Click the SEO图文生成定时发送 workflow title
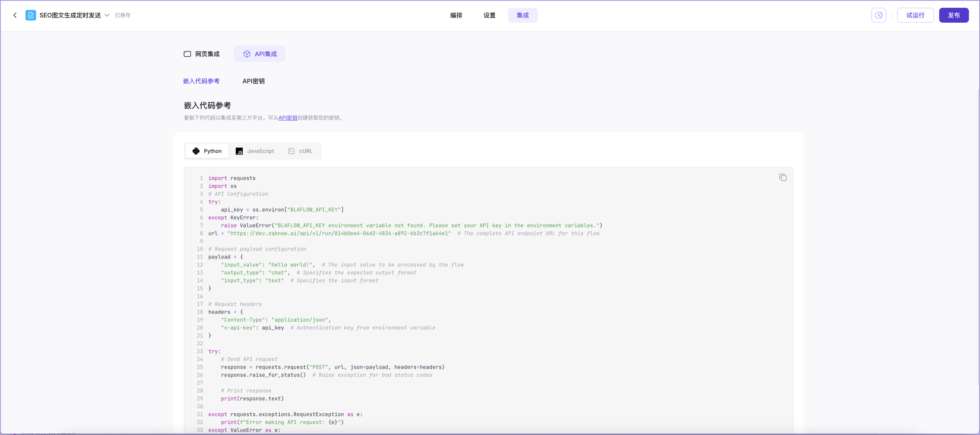Image resolution: width=980 pixels, height=435 pixels. click(x=70, y=15)
